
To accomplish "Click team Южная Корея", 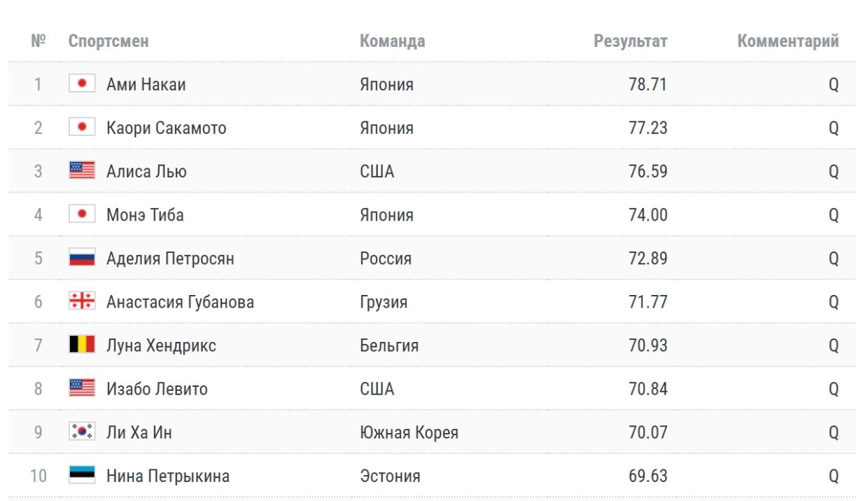I will click(x=409, y=432).
